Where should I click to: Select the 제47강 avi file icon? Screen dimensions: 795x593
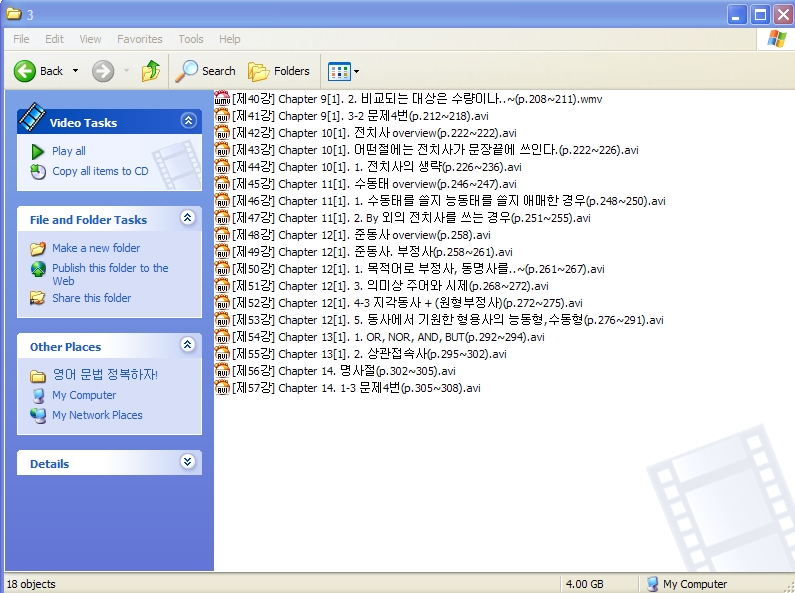(x=222, y=217)
